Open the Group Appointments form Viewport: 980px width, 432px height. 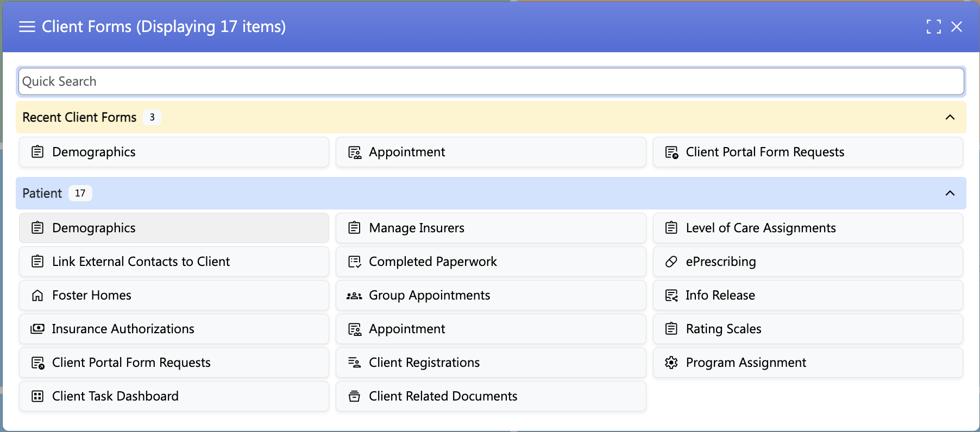point(491,295)
